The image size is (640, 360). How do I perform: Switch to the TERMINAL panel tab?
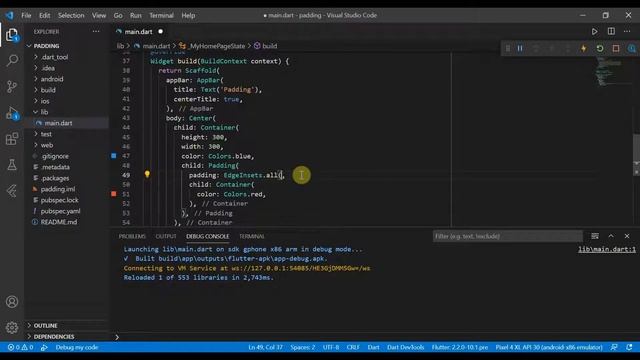[251, 236]
